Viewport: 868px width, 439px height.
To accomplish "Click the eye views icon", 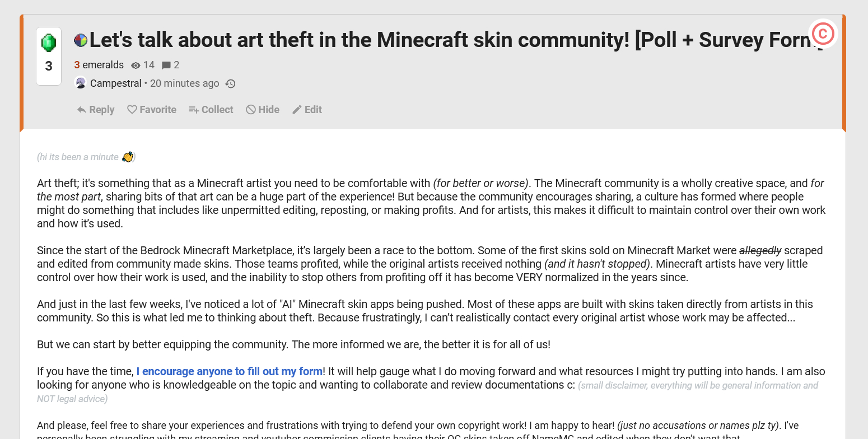I will click(136, 66).
